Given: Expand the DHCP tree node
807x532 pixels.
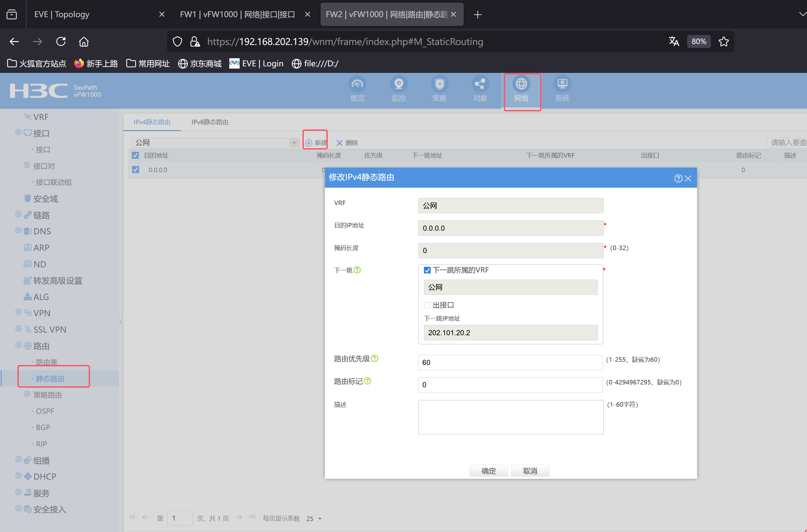Looking at the screenshot, I should coord(19,476).
